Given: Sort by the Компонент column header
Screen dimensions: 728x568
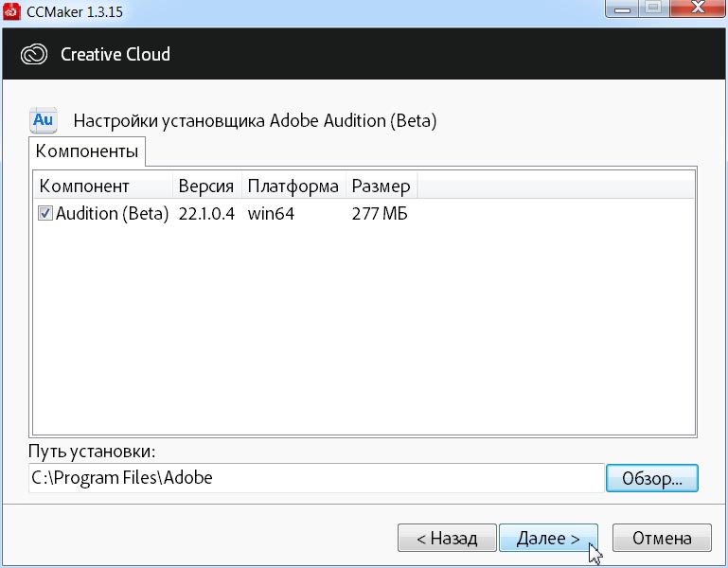Looking at the screenshot, I should 103,186.
